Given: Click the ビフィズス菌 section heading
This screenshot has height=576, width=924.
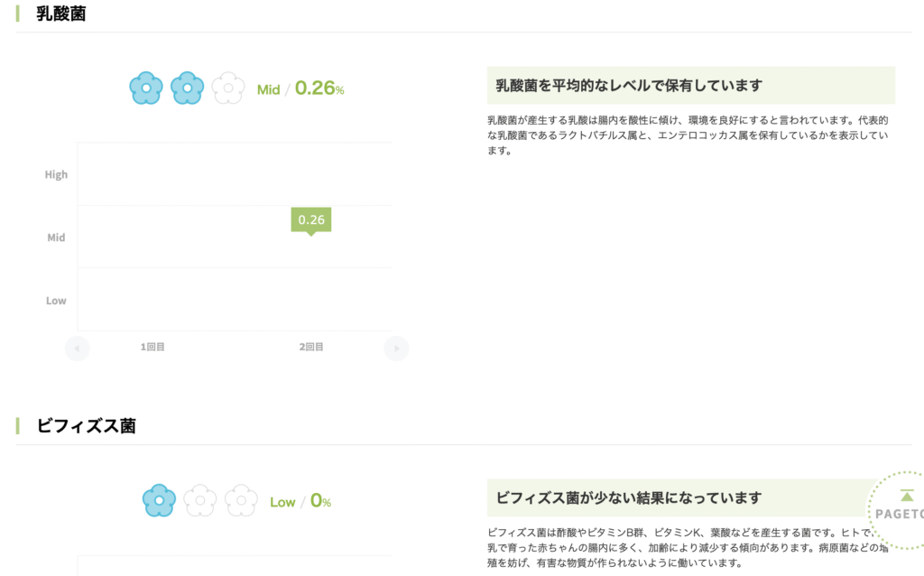Looking at the screenshot, I should tap(86, 425).
